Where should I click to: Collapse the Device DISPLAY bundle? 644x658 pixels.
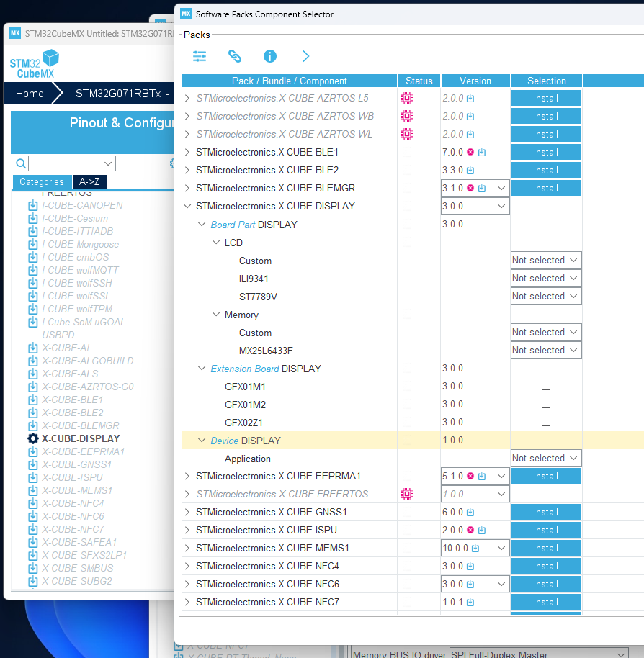[x=202, y=440]
